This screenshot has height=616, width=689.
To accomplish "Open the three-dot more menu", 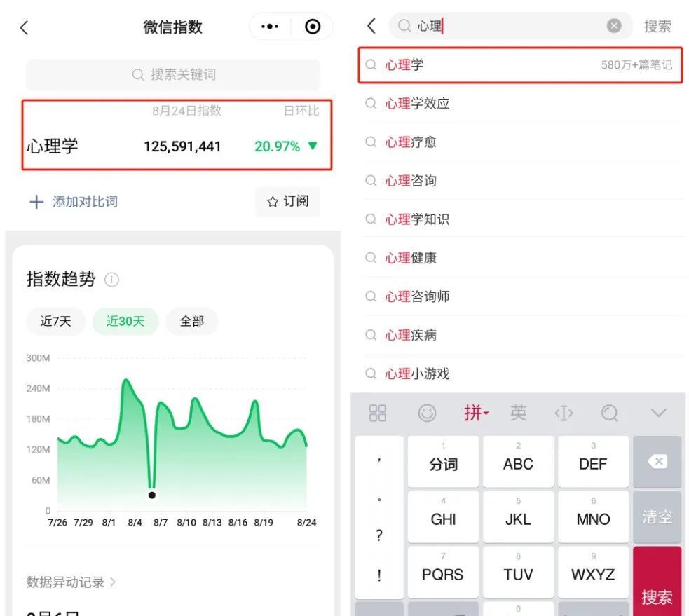I will tap(270, 27).
